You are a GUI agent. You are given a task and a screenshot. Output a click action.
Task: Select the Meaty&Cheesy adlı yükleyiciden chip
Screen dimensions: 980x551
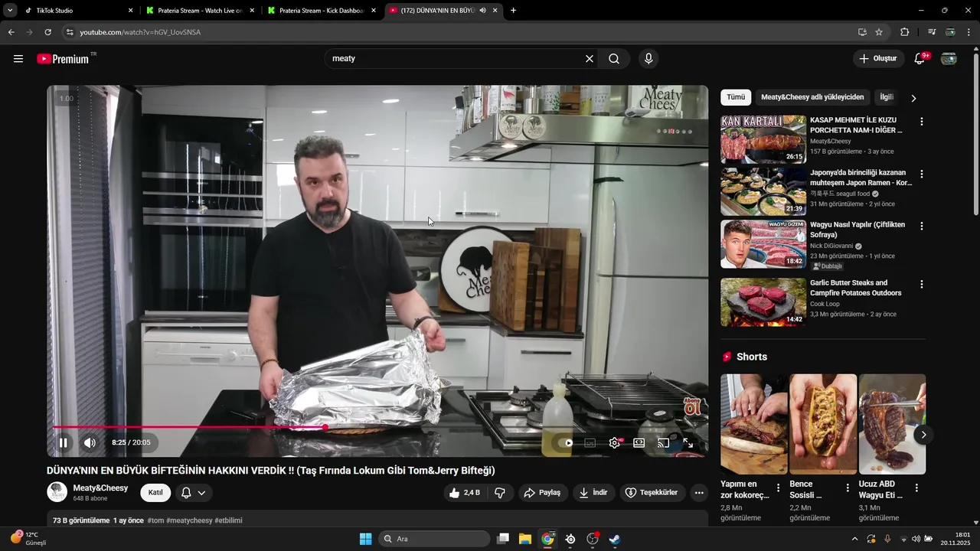[812, 97]
